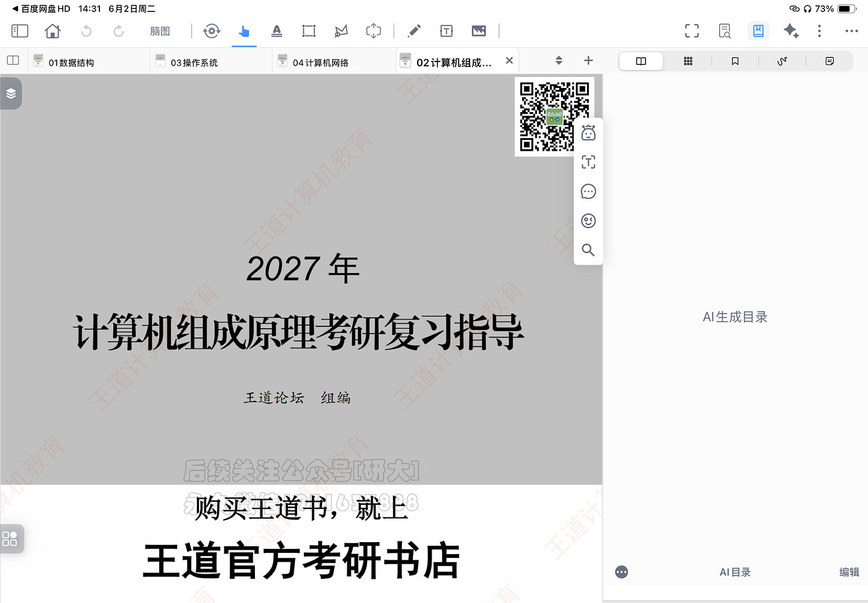The height and width of the screenshot is (603, 868).
Task: Undo the last action
Action: 86,31
